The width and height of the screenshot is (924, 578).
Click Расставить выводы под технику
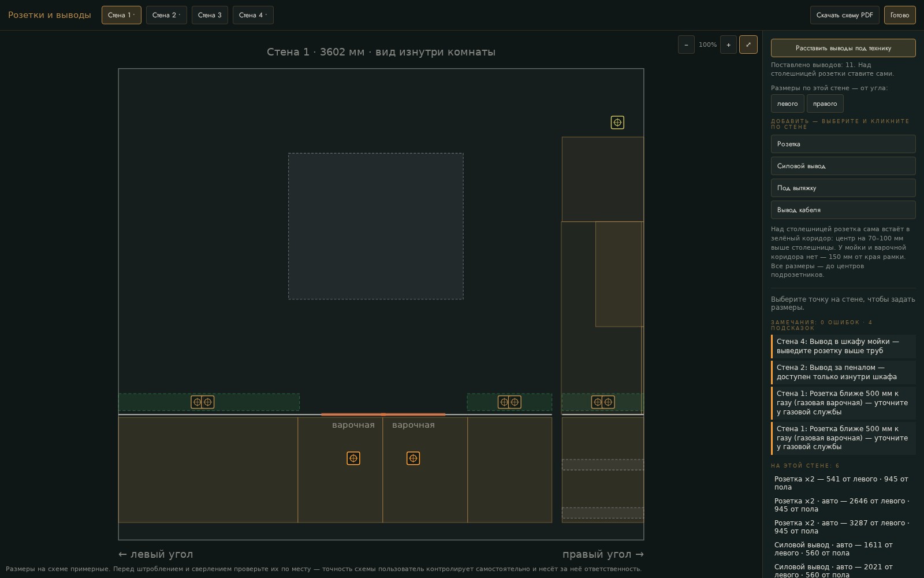point(843,48)
